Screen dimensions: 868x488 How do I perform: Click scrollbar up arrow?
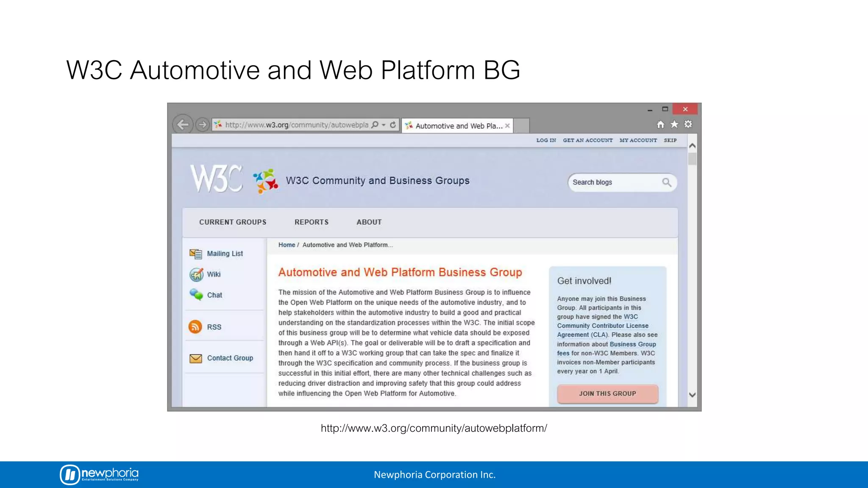point(693,146)
